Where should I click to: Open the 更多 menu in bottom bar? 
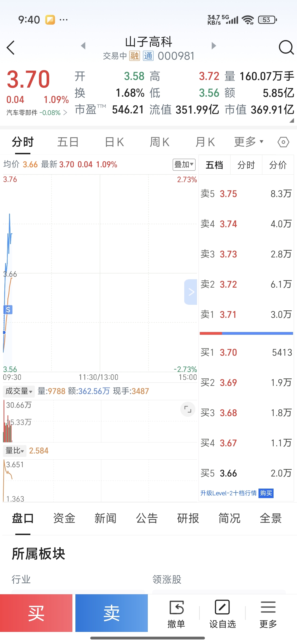tap(268, 614)
